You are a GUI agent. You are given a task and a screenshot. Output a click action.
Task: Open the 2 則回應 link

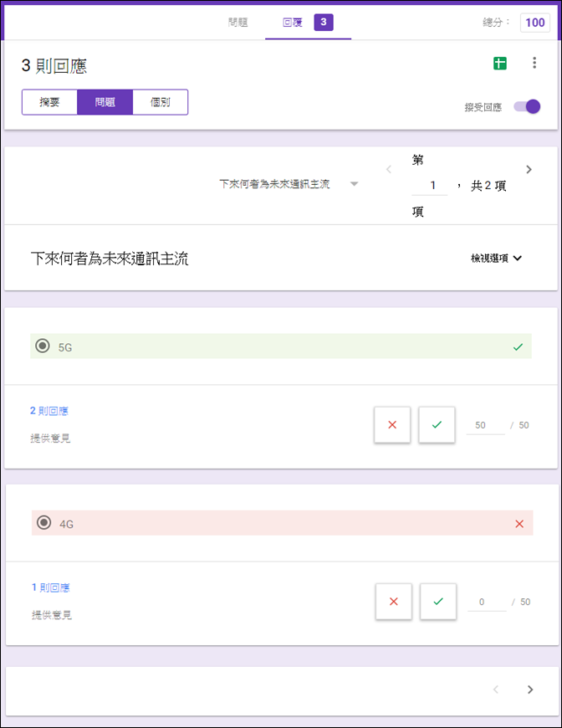pos(49,411)
